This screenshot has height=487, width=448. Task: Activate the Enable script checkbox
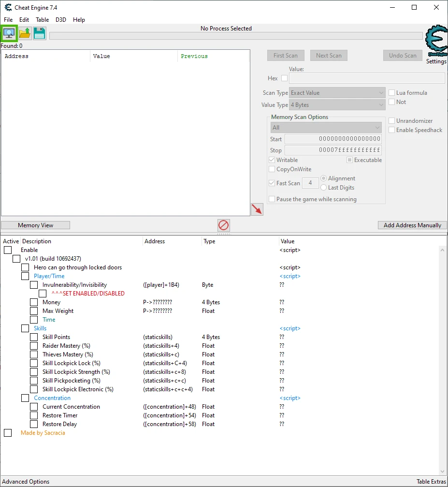[x=8, y=250]
